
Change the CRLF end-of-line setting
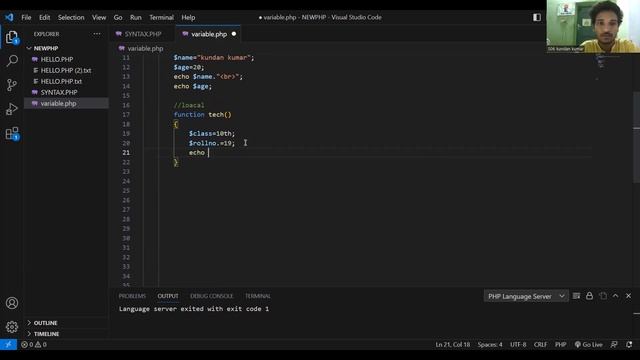tap(540, 344)
